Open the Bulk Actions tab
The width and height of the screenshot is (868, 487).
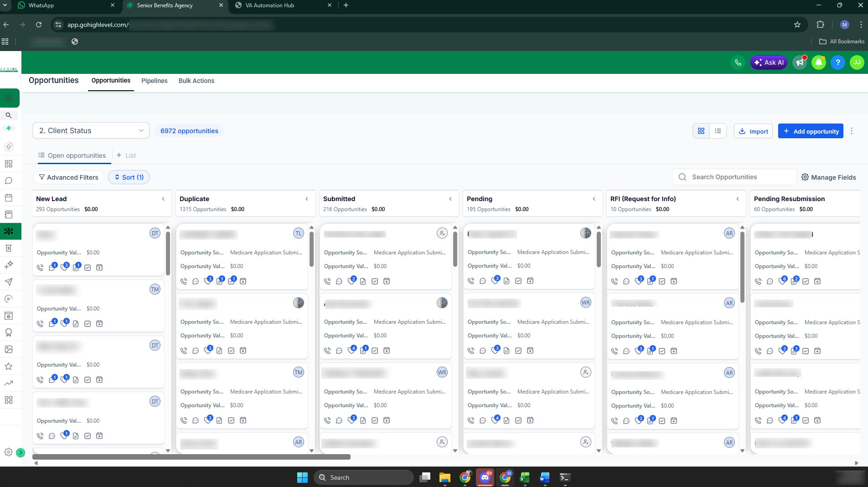click(196, 81)
